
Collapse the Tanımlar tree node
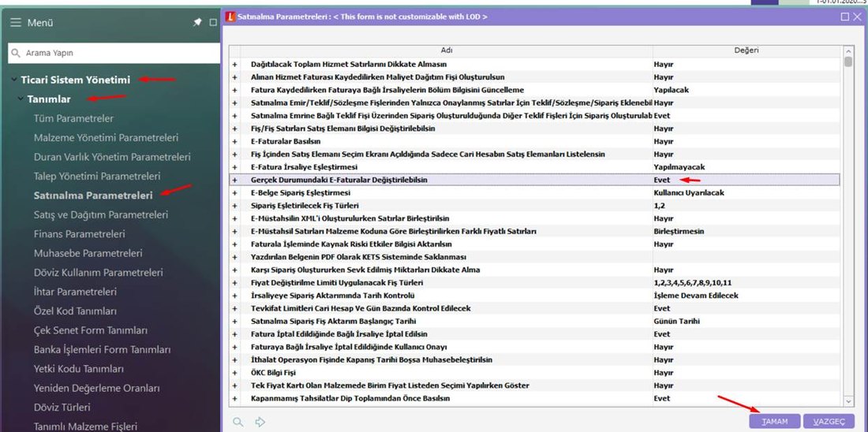point(21,99)
